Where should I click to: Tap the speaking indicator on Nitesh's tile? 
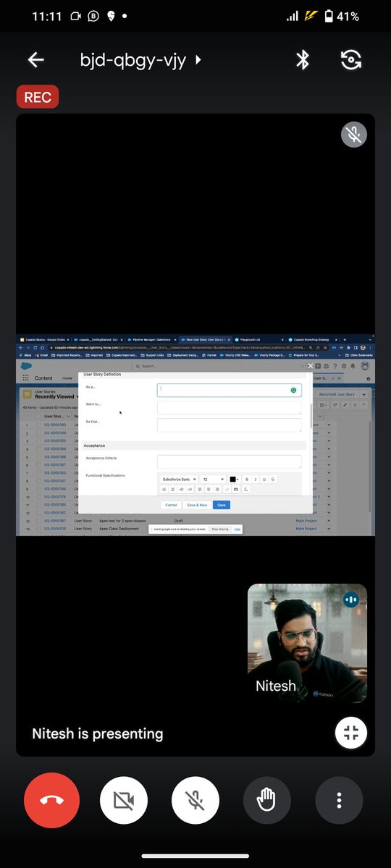point(351,600)
